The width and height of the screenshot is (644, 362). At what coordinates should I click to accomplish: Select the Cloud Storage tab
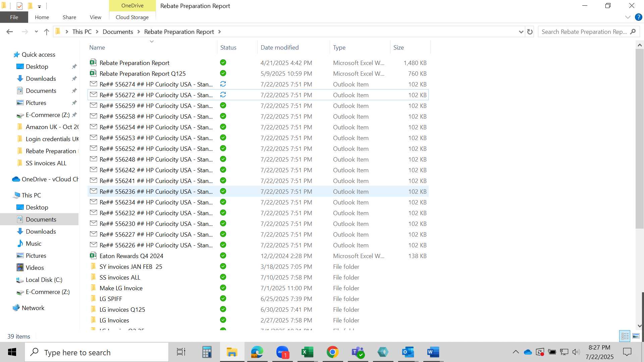click(132, 17)
